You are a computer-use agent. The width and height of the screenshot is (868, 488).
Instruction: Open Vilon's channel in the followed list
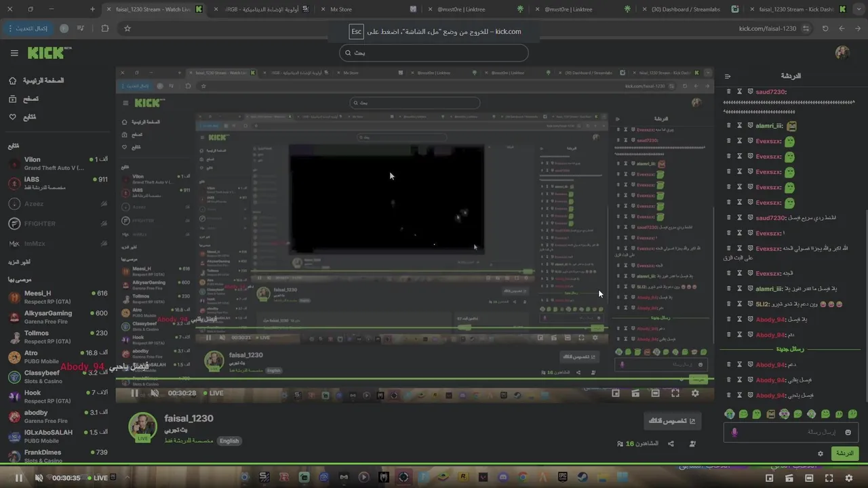(56, 163)
